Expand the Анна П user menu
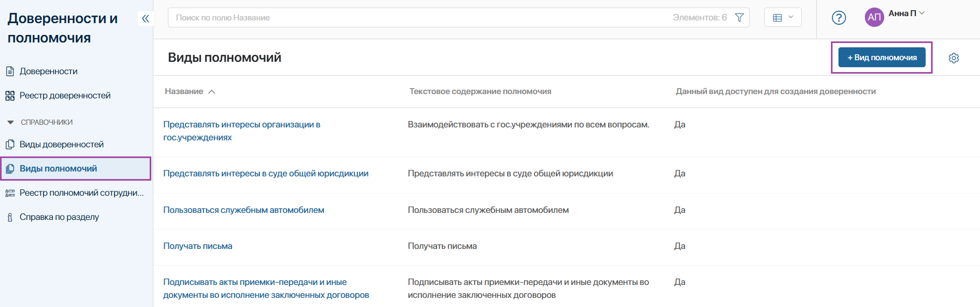The height and width of the screenshot is (307, 980). click(x=906, y=13)
